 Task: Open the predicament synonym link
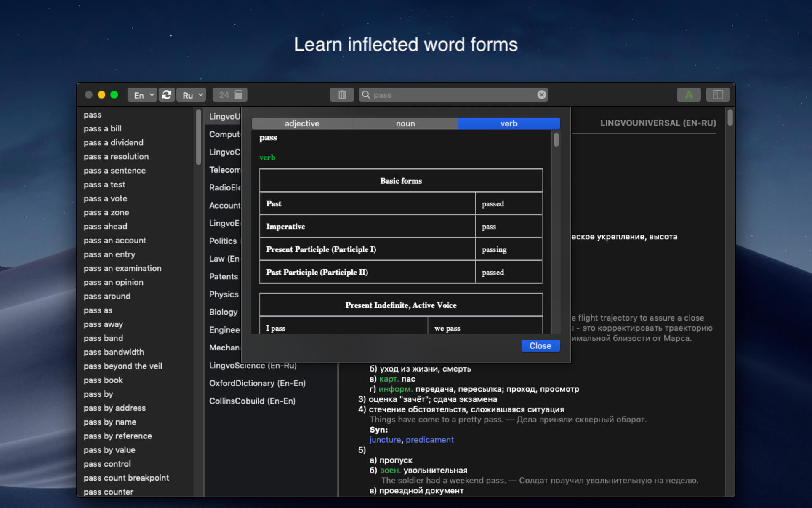pyautogui.click(x=429, y=440)
